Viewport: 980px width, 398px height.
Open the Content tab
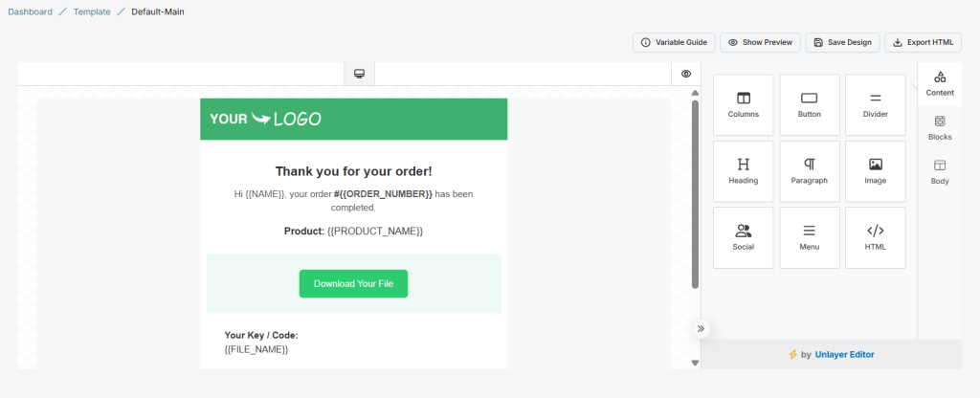coord(940,84)
